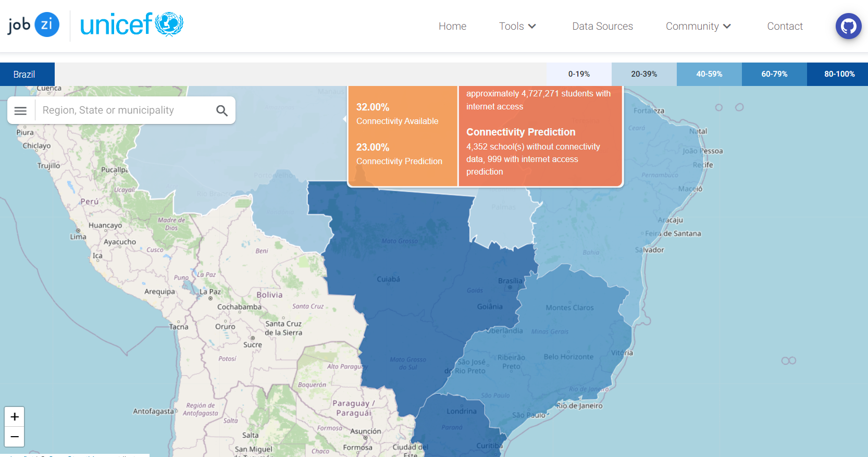Click the search magnifier icon
This screenshot has height=457, width=868.
222,110
